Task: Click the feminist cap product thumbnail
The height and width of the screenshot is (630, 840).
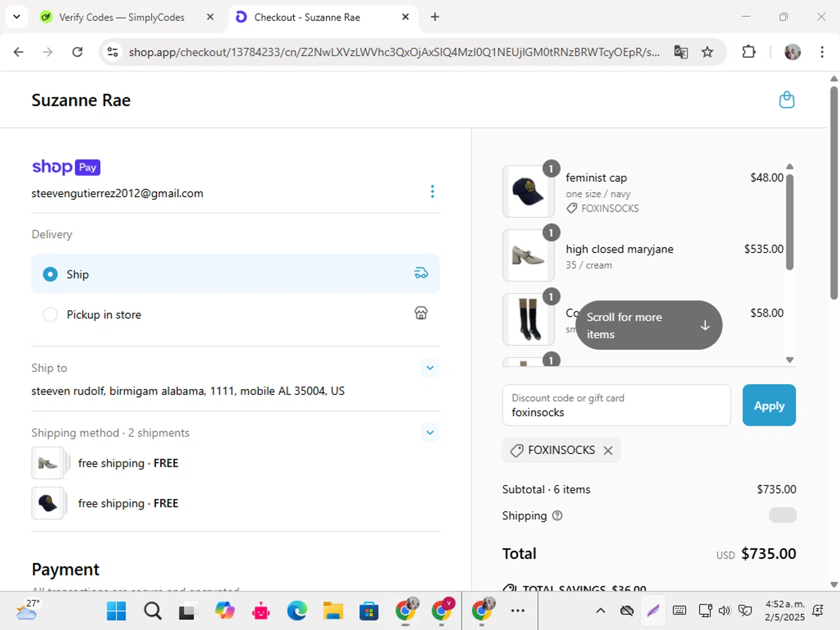Action: (x=529, y=192)
